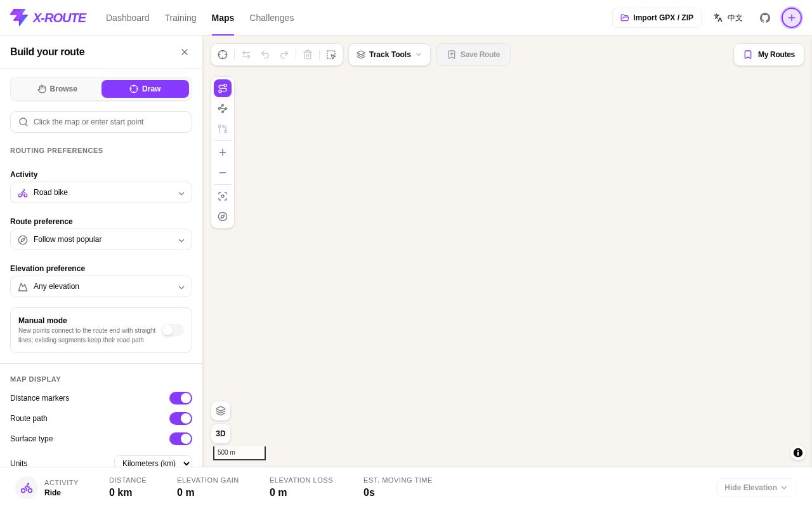Image resolution: width=812 pixels, height=508 pixels.
Task: Navigate to Challenges tab
Action: coord(272,18)
